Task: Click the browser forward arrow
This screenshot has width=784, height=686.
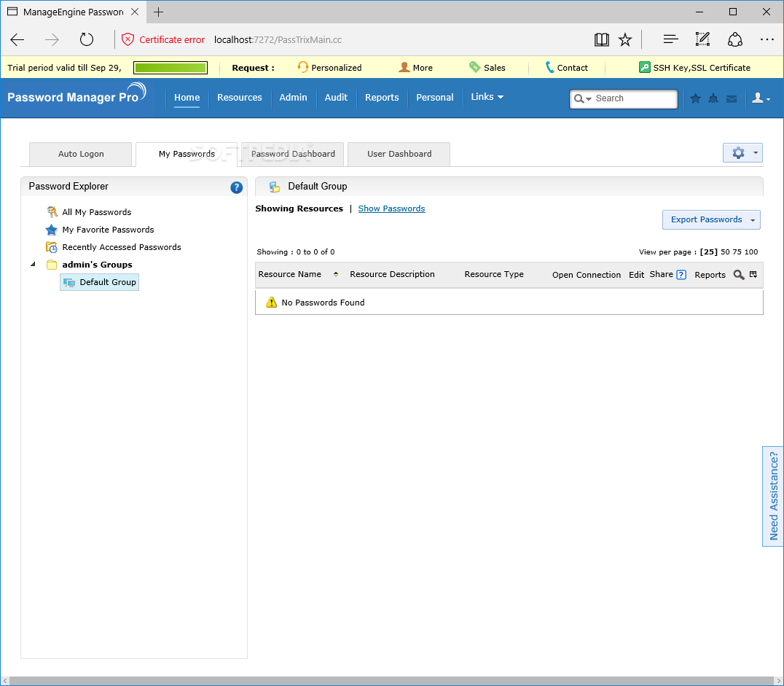Action: [x=52, y=39]
